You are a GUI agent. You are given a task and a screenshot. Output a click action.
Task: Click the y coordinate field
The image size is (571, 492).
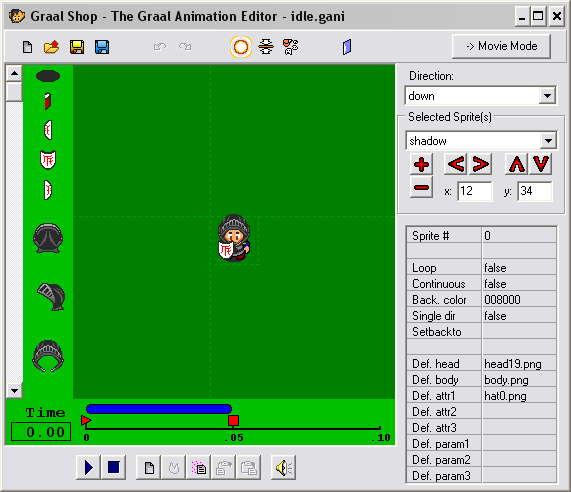[535, 191]
